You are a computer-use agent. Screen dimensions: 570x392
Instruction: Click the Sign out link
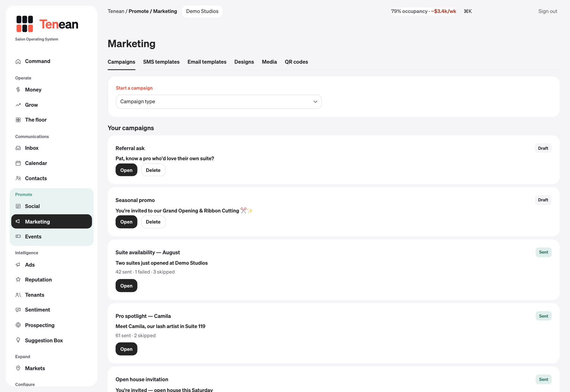point(548,11)
